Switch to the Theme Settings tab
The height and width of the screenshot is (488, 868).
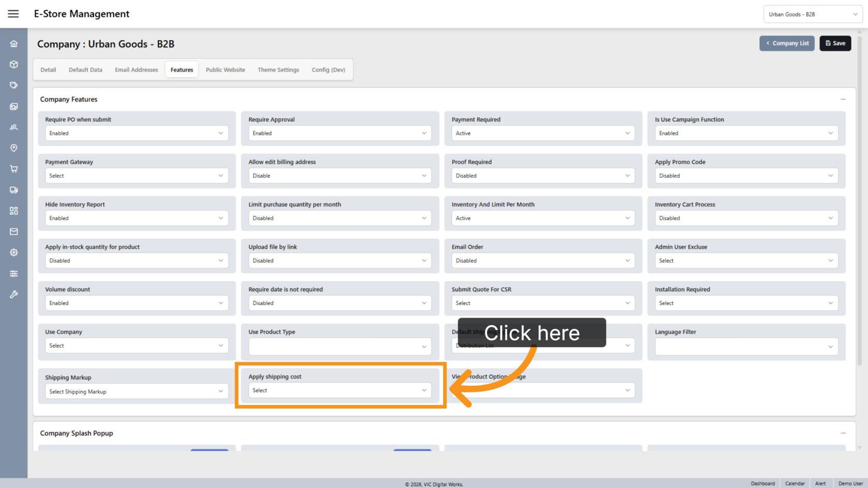coord(278,70)
